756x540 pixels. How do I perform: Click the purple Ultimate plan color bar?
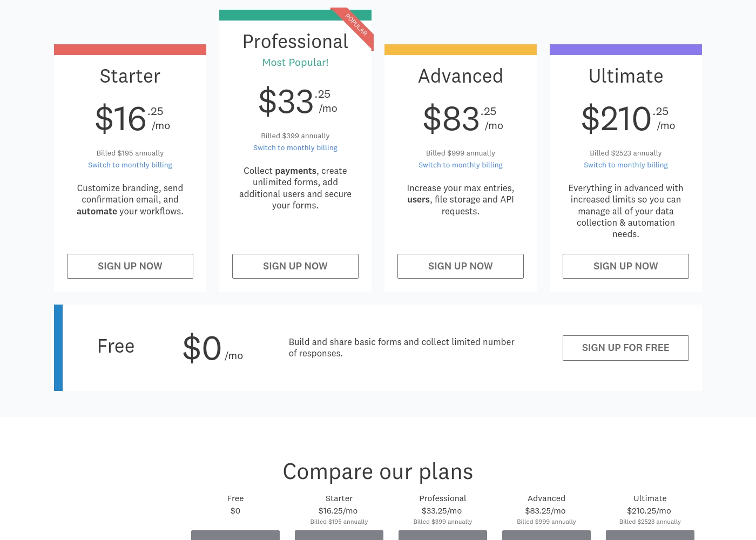click(626, 50)
